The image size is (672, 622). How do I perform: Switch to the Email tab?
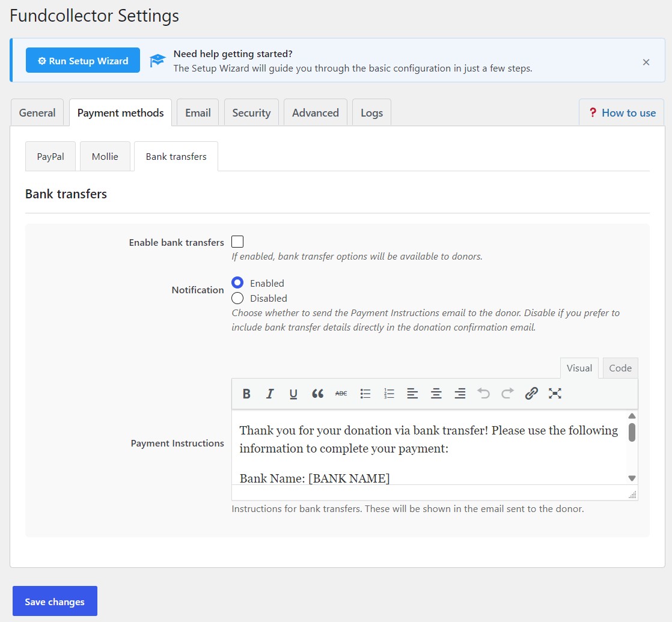198,112
